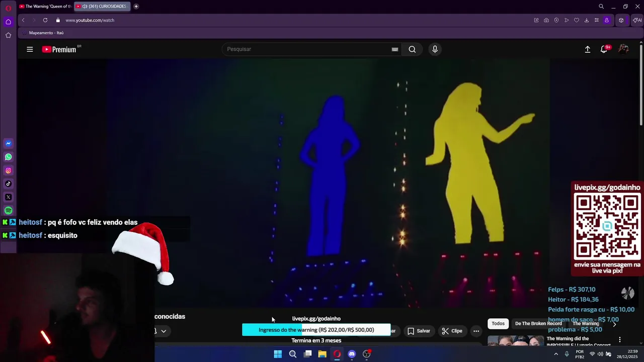Open Windows Start menu

click(x=278, y=354)
